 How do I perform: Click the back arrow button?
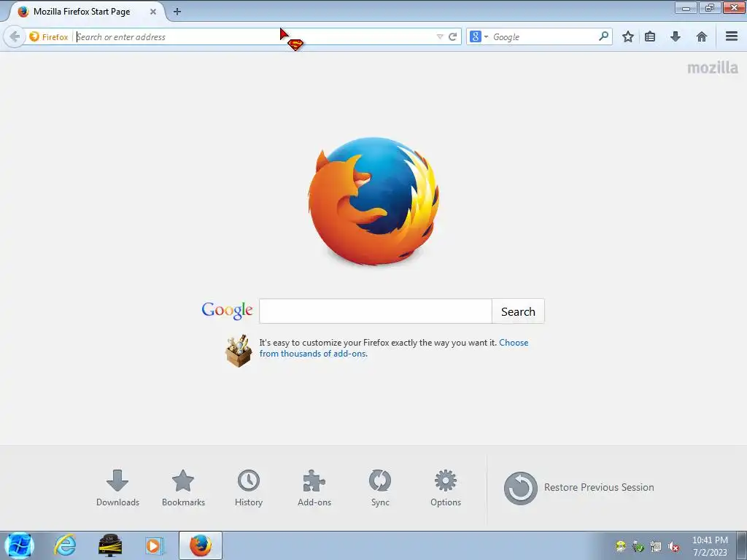point(15,36)
